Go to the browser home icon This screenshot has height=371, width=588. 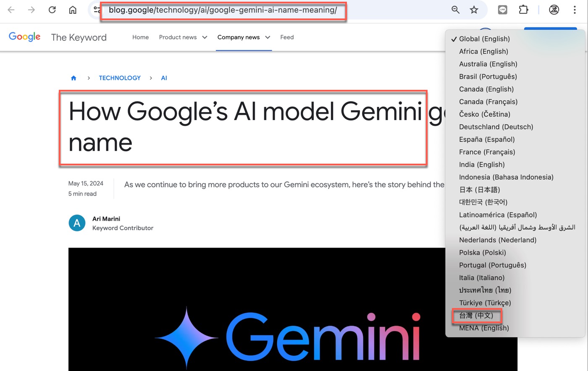(x=73, y=10)
